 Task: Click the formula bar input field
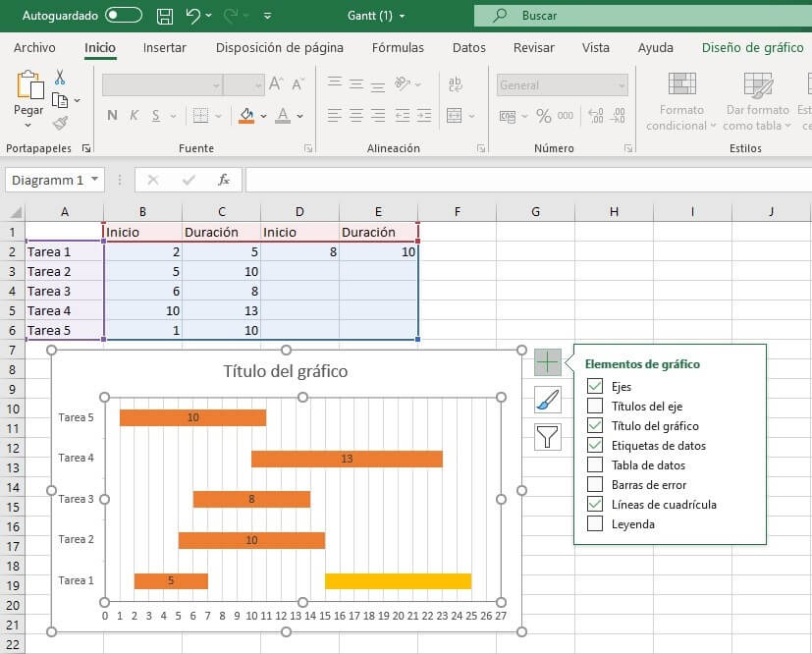pyautogui.click(x=528, y=180)
